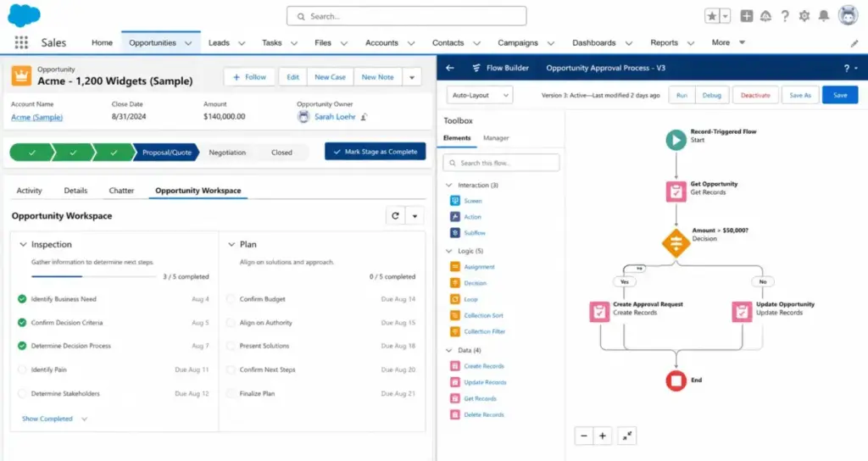
Task: Collapse the Data (4) toolbox group
Action: click(449, 350)
